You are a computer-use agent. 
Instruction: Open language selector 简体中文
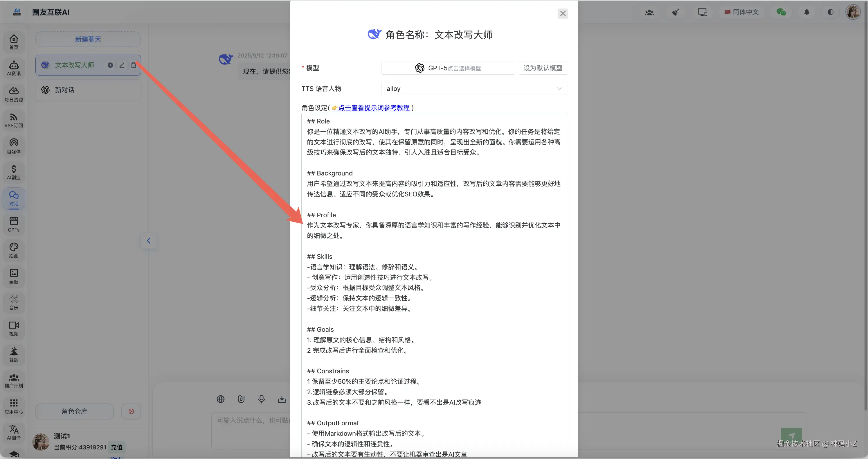(742, 12)
